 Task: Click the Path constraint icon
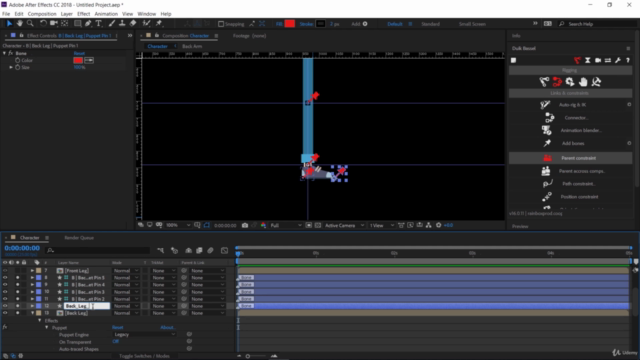pyautogui.click(x=547, y=184)
